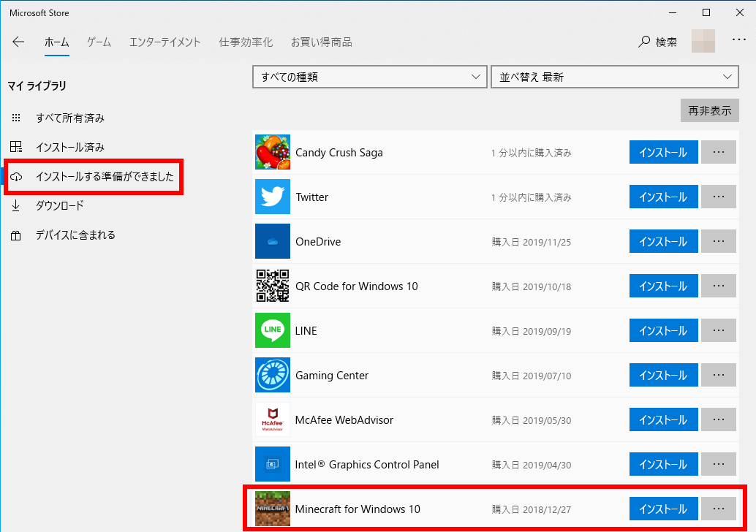Click the 購入日 2018/12/27 date text
756x532 pixels.
(532, 509)
